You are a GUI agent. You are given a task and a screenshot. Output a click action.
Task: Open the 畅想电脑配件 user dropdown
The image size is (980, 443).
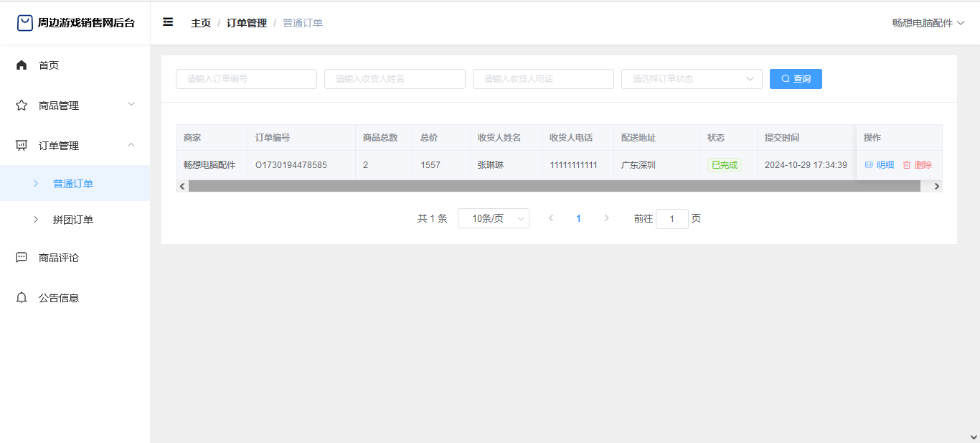point(928,23)
